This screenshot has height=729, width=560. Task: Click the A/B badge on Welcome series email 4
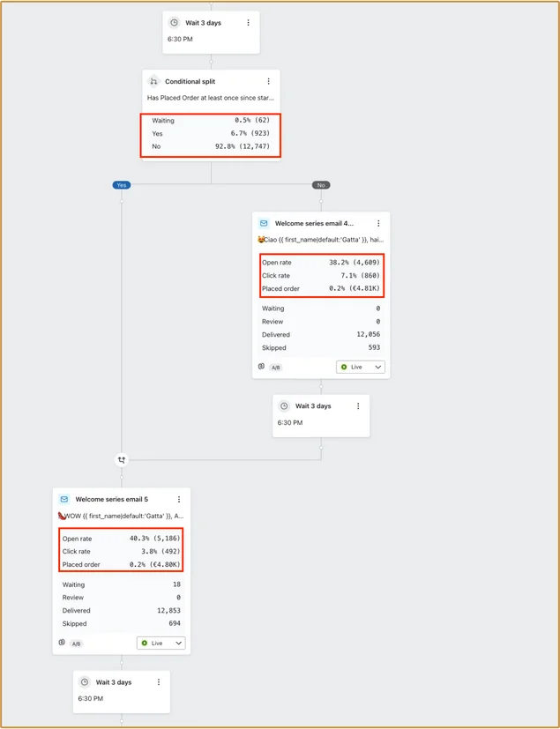point(276,368)
